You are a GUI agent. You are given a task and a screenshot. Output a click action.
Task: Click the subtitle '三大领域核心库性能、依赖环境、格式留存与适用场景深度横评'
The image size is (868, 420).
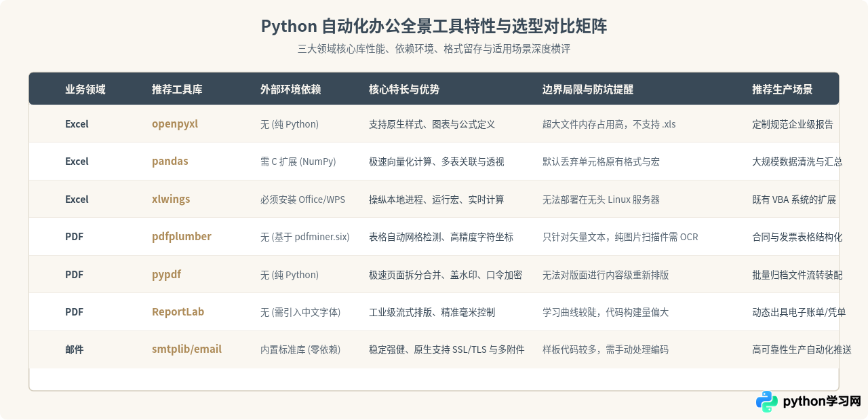[x=434, y=49]
